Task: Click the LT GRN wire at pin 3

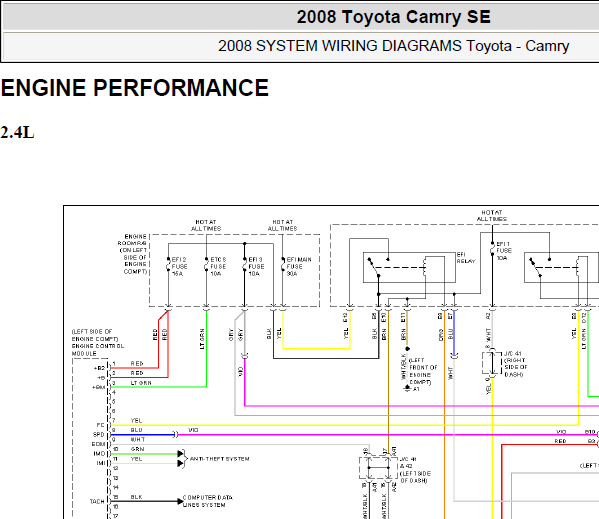Action: [159, 387]
